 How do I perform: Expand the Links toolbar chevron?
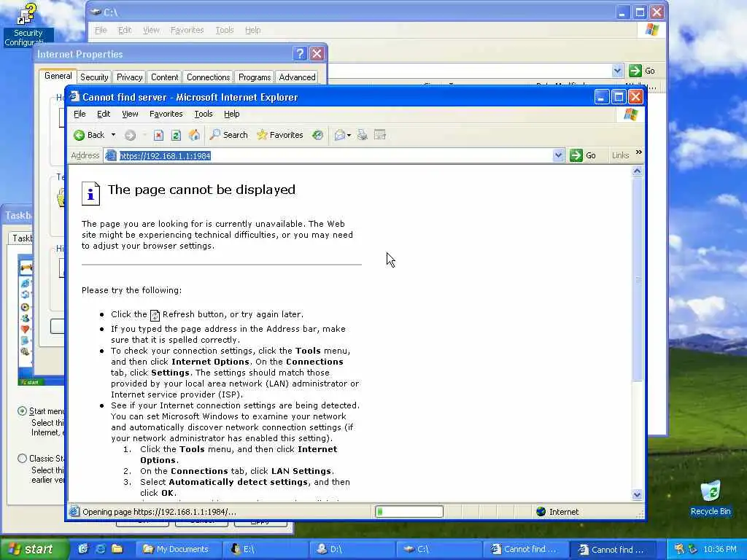pyautogui.click(x=639, y=152)
